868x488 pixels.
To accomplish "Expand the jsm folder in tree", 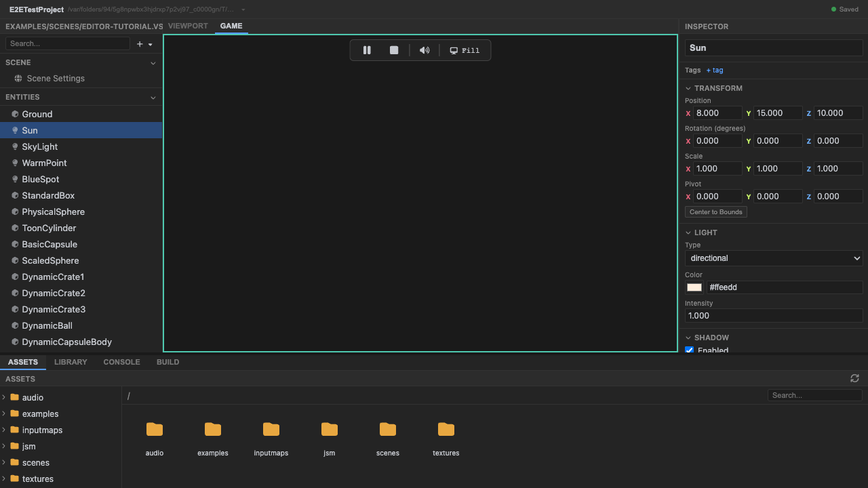I will click(4, 446).
